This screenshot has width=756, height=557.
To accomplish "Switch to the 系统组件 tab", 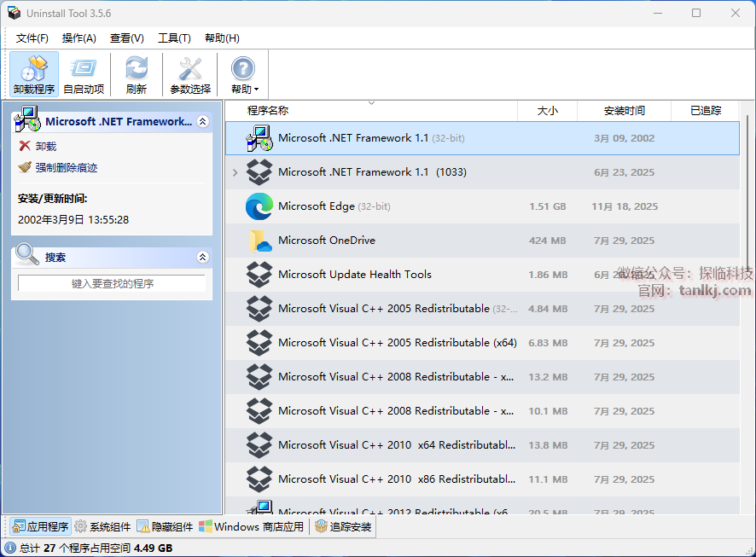I will point(102,526).
